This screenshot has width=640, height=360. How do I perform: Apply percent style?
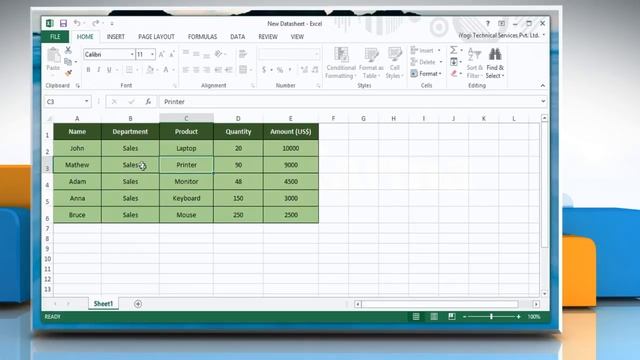[280, 70]
